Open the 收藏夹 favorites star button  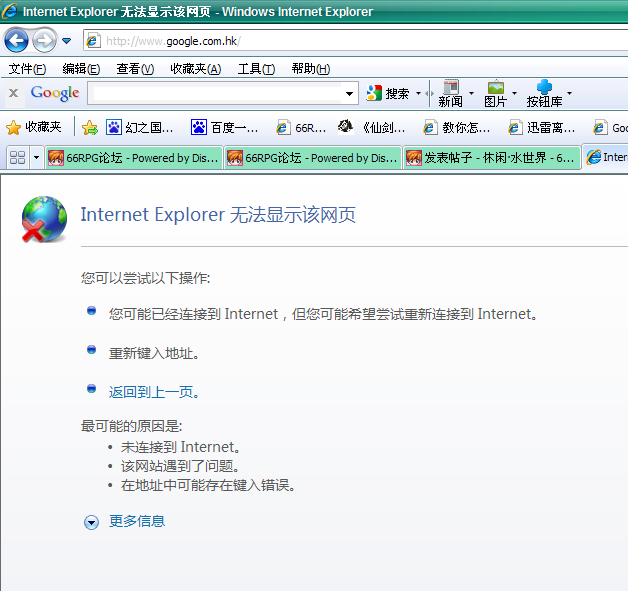[34, 128]
